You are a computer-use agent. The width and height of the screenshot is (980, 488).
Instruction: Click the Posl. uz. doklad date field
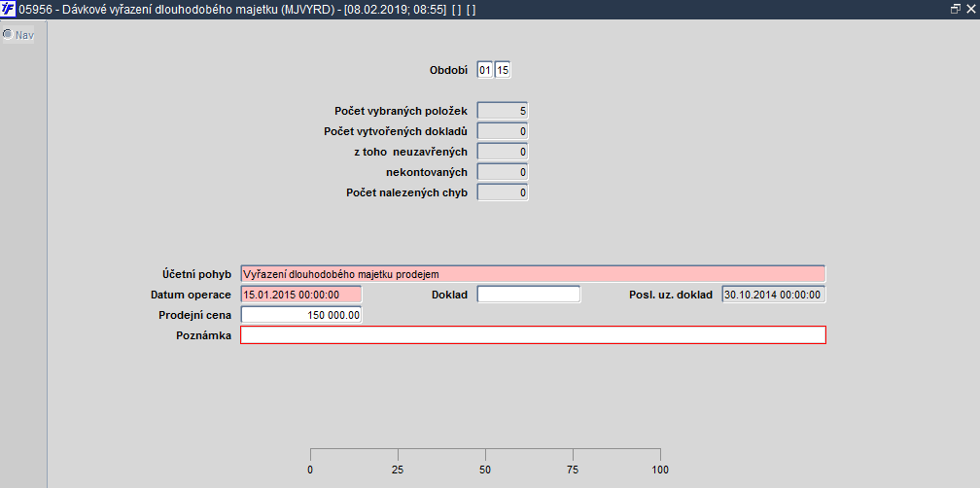[774, 295]
